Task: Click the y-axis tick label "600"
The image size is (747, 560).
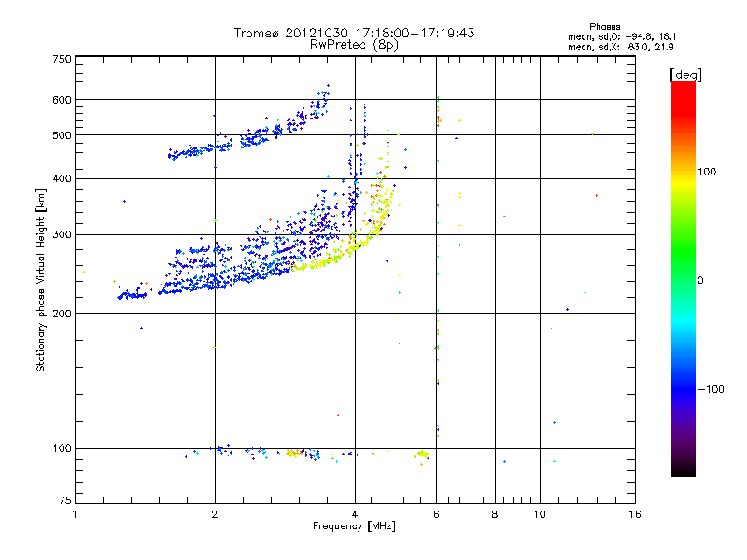Action: (x=63, y=100)
